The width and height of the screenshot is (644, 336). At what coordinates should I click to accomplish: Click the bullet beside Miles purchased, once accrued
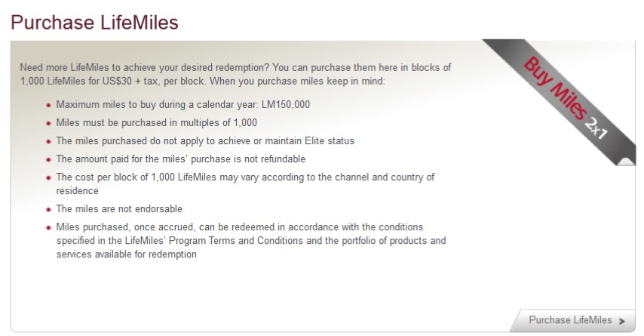[49, 228]
